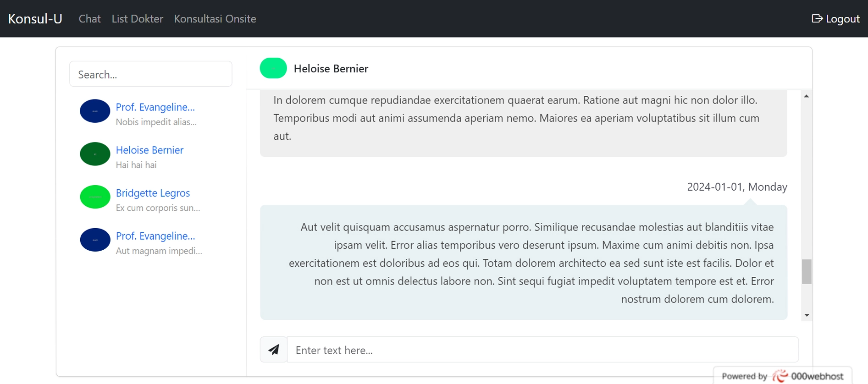The height and width of the screenshot is (384, 868).
Task: Click the second Prof. Evangeline avatar in sidebar
Action: pos(94,240)
